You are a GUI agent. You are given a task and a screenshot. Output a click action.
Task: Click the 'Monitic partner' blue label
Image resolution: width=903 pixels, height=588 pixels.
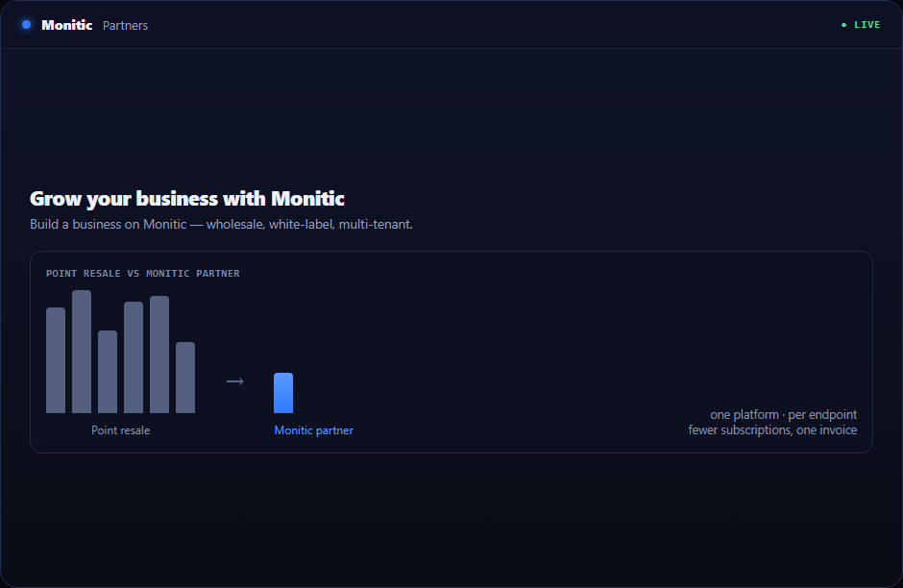(x=314, y=430)
